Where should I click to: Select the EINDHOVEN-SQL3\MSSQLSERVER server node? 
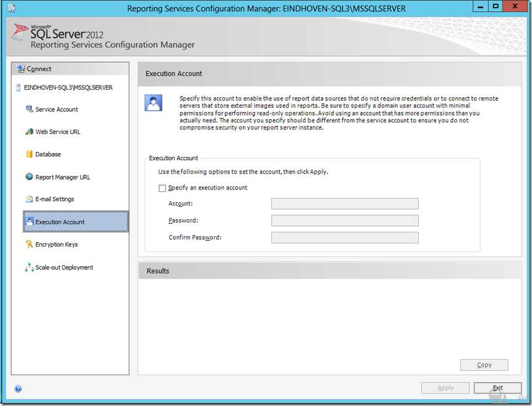coord(68,87)
